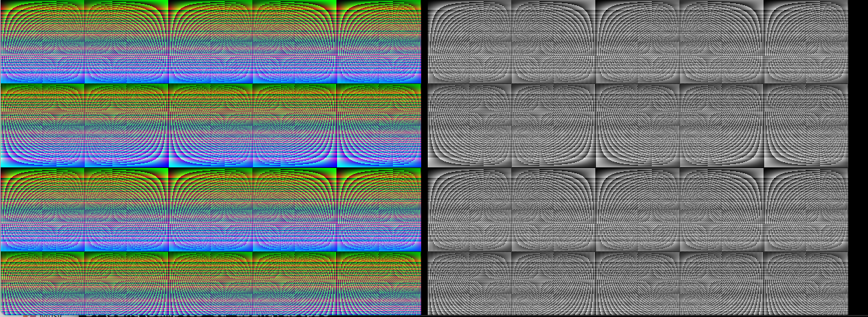Select top-right tile of the grayscale pattern
The image size is (868, 317).
pyautogui.click(x=806, y=42)
